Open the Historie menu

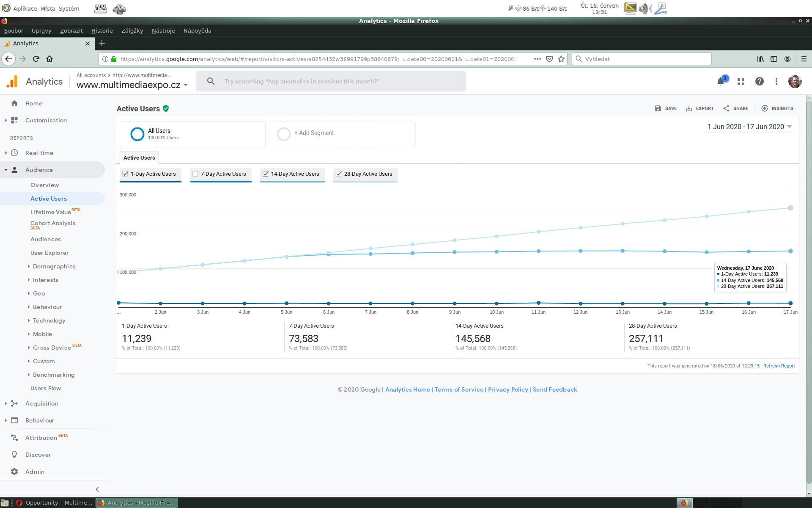point(102,30)
